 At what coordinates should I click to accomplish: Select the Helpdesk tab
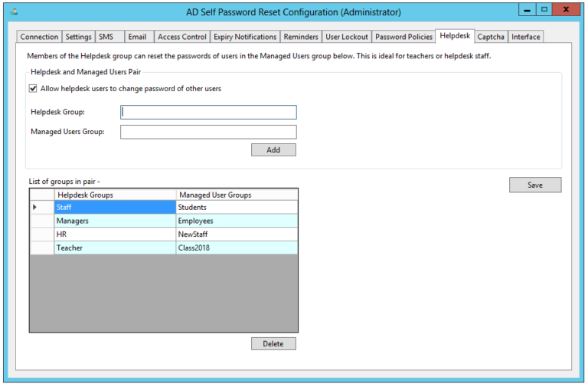(455, 36)
